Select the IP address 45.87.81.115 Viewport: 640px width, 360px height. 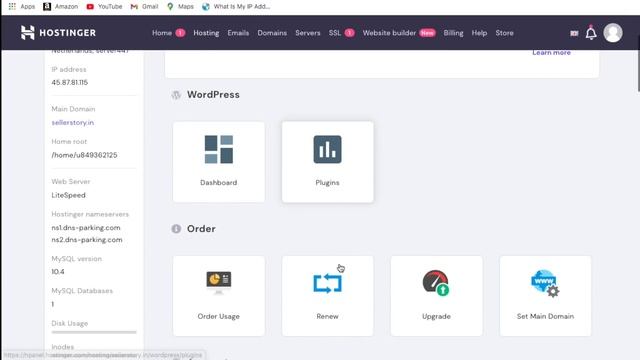(x=69, y=82)
